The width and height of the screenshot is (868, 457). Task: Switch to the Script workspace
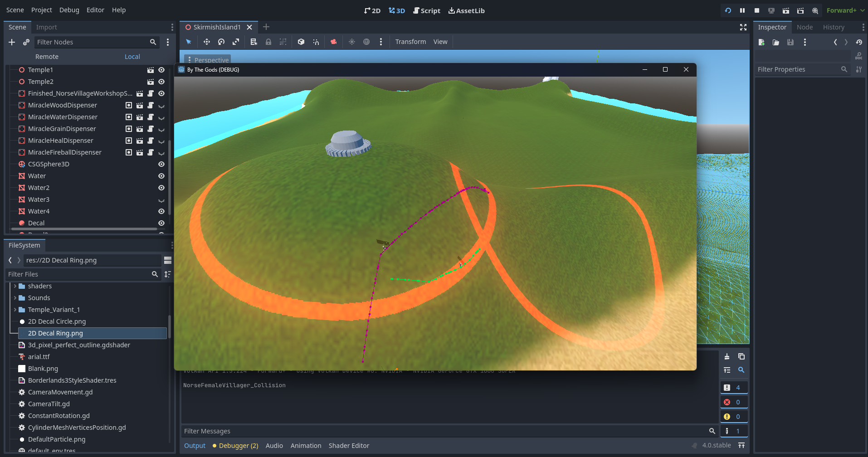coord(427,10)
